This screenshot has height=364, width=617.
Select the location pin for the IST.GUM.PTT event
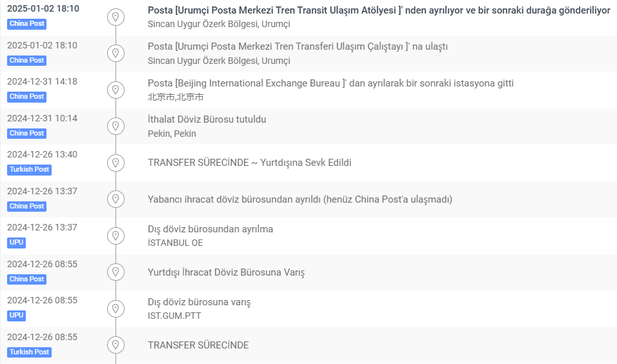pos(116,308)
